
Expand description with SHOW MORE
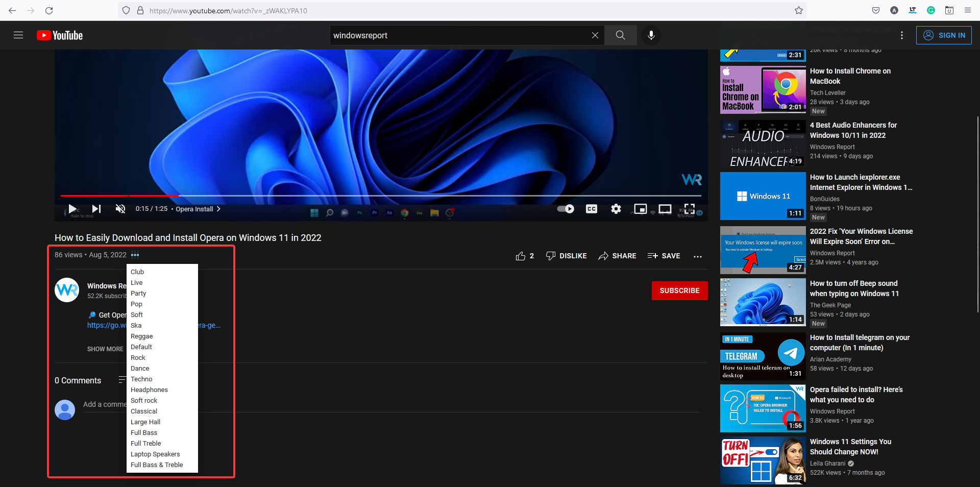click(105, 349)
